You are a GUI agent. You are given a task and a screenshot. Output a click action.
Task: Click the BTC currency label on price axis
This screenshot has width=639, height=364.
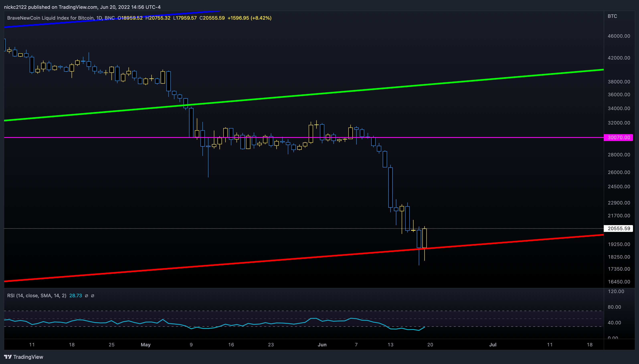pos(612,16)
